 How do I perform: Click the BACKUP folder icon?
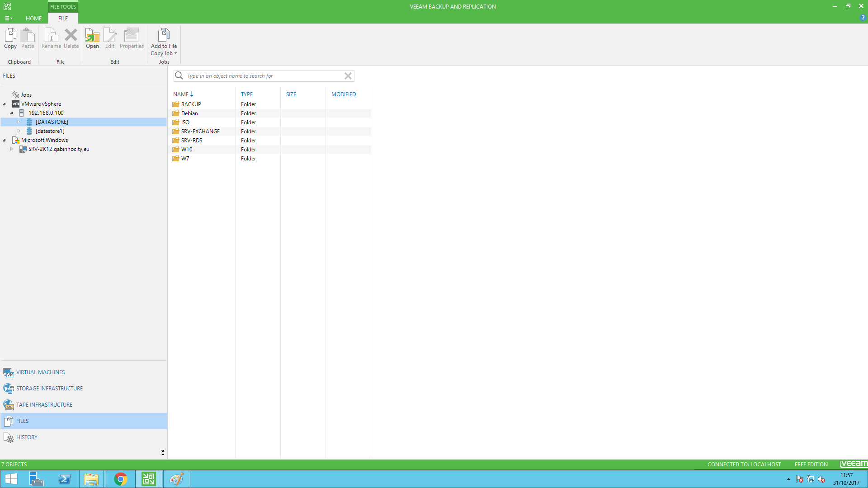(176, 104)
